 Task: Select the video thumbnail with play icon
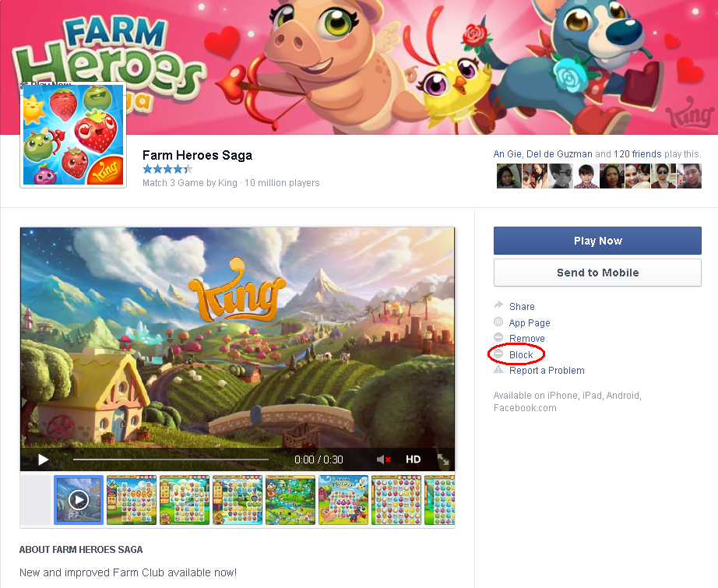coord(79,500)
